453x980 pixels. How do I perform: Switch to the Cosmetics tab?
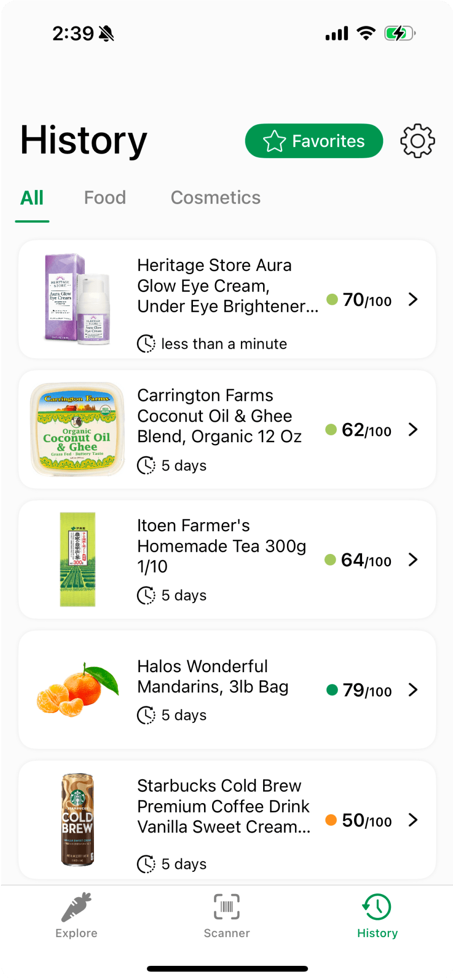click(x=216, y=198)
